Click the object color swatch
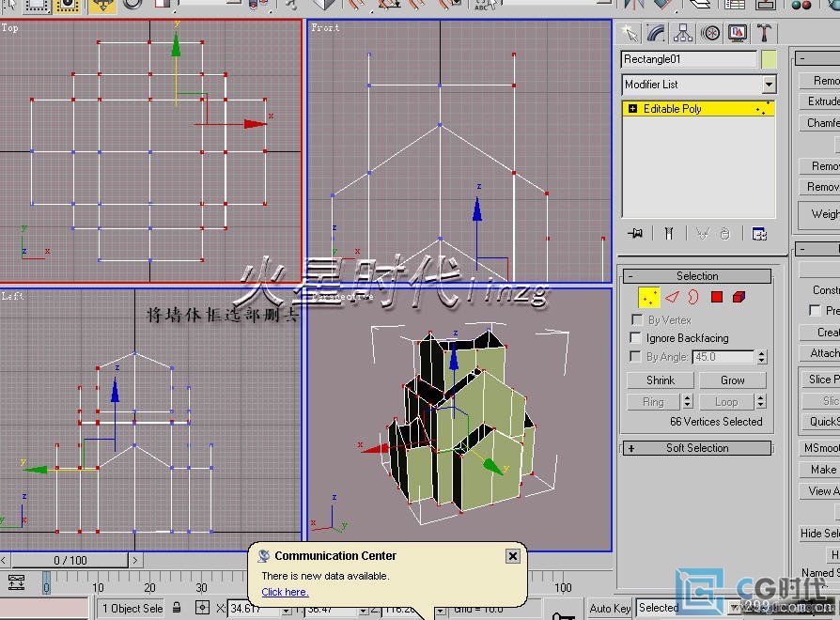Viewport: 840px width, 620px height. tap(770, 59)
